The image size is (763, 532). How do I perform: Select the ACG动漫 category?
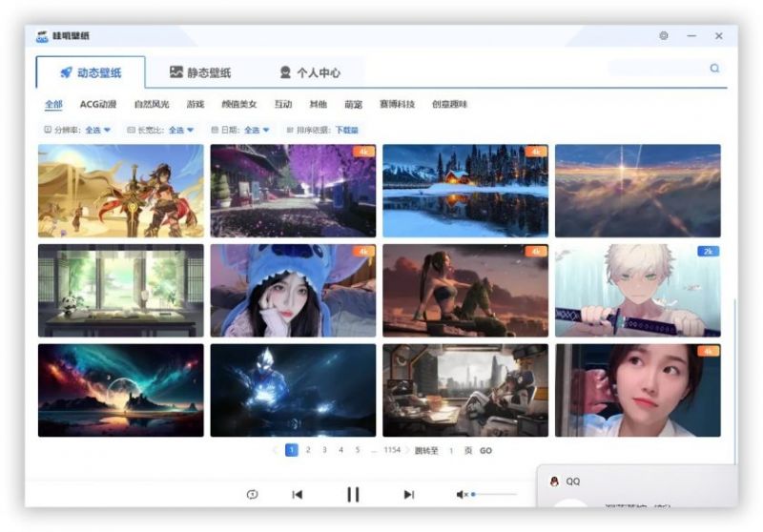98,104
